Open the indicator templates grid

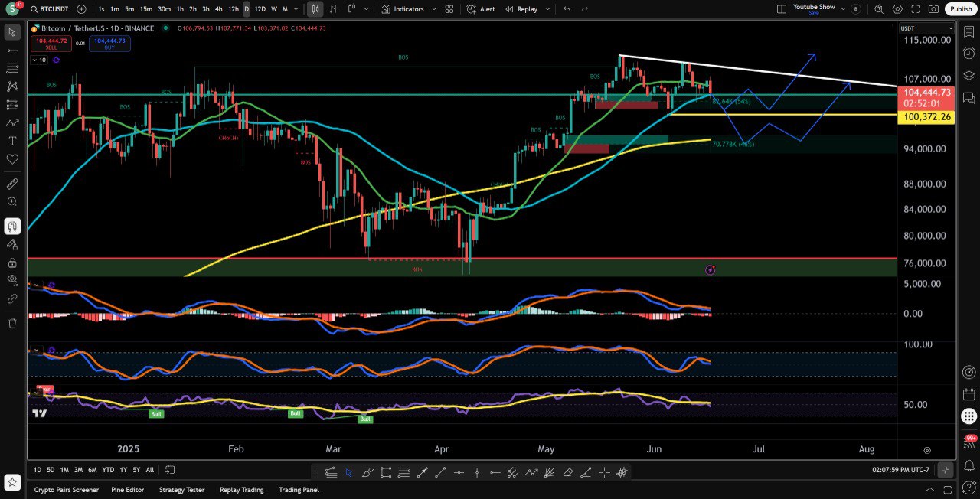click(x=449, y=9)
